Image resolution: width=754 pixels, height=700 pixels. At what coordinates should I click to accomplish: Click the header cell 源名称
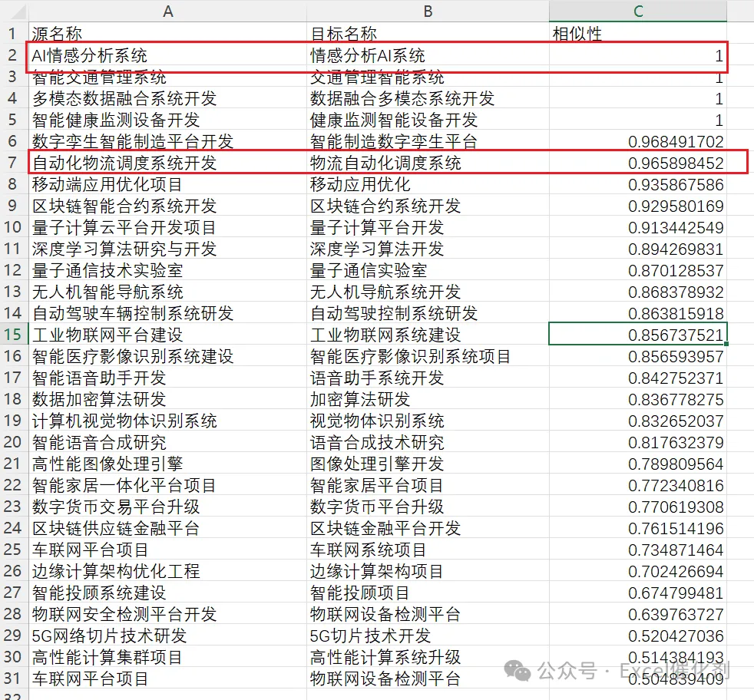(168, 34)
